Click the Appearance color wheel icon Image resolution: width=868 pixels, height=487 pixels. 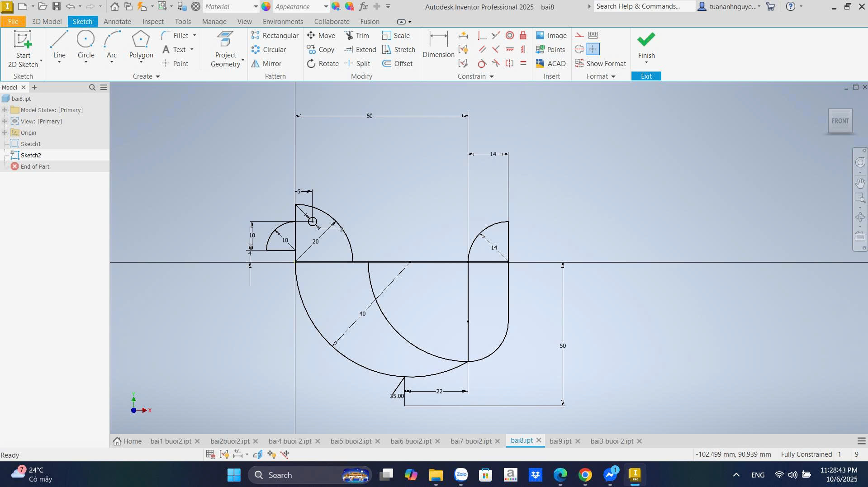coord(266,6)
